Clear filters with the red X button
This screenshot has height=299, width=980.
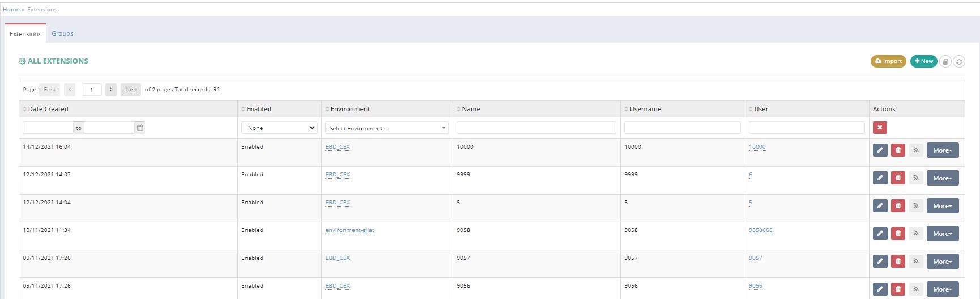coord(880,128)
